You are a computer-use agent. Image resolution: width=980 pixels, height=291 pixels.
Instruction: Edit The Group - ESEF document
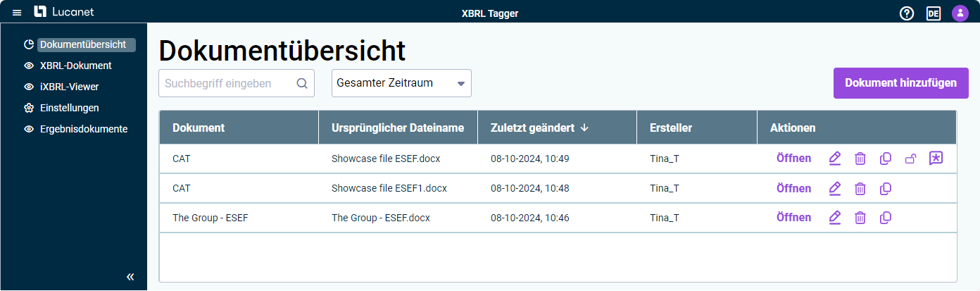point(835,218)
